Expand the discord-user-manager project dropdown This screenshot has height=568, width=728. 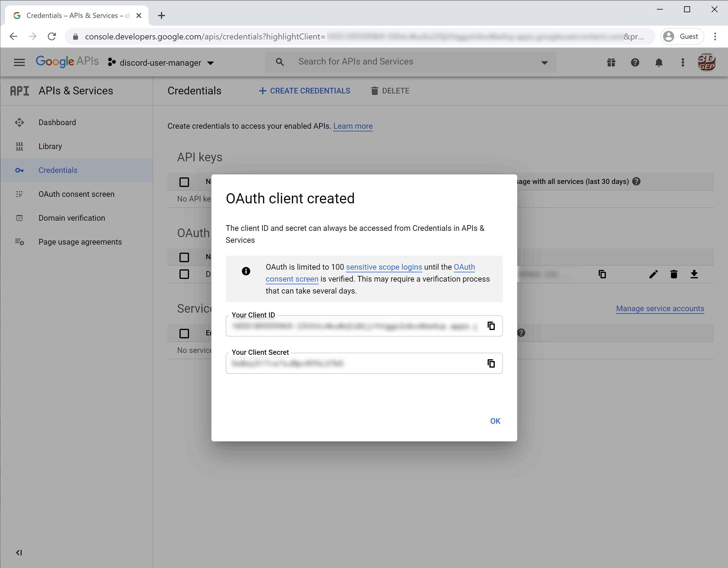(211, 63)
